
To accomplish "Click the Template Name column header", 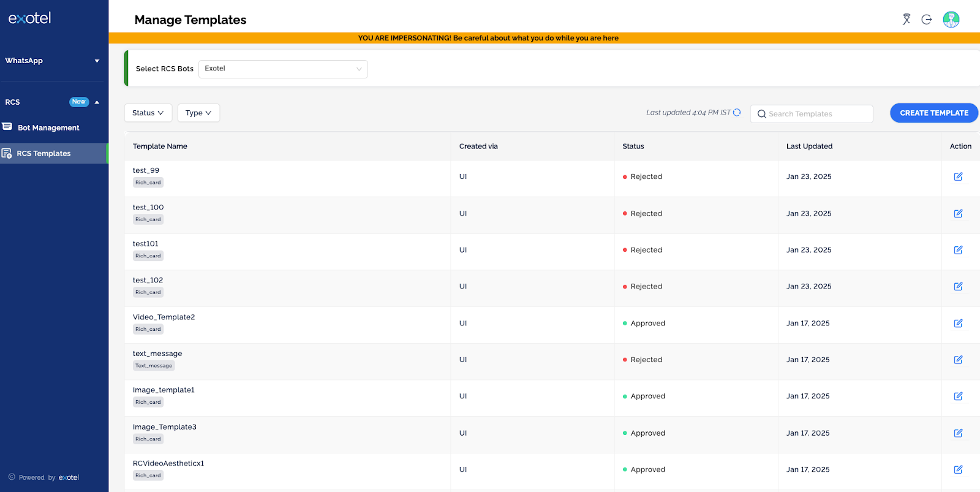I will 160,146.
